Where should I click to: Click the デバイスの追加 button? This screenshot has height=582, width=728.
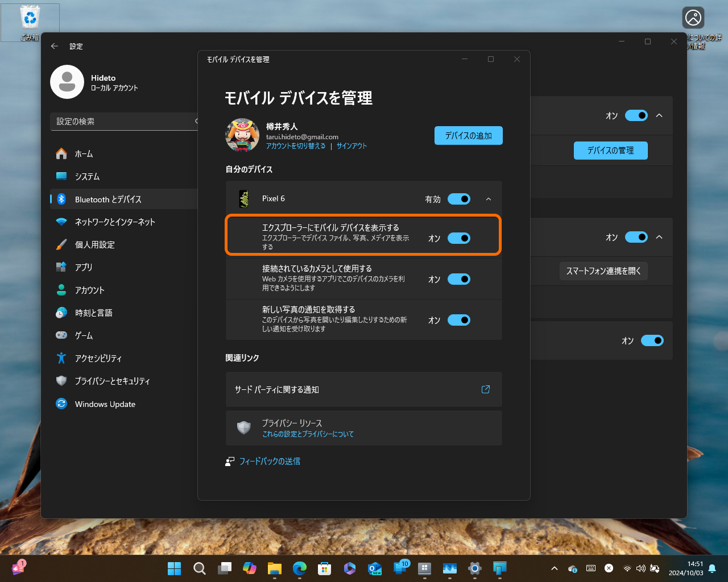click(468, 135)
